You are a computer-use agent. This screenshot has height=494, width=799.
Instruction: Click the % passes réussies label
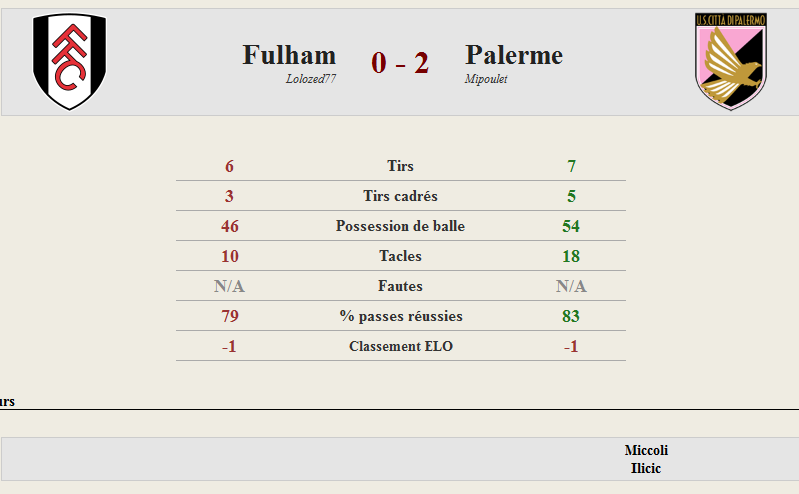(x=401, y=316)
